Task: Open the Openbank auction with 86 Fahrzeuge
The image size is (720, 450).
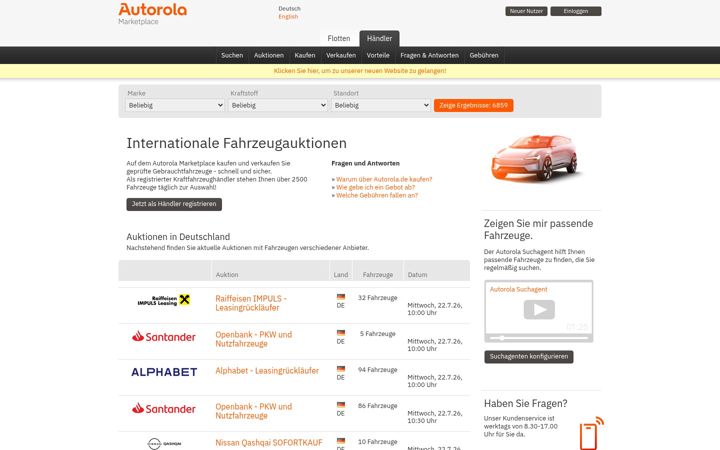Action: 253,411
